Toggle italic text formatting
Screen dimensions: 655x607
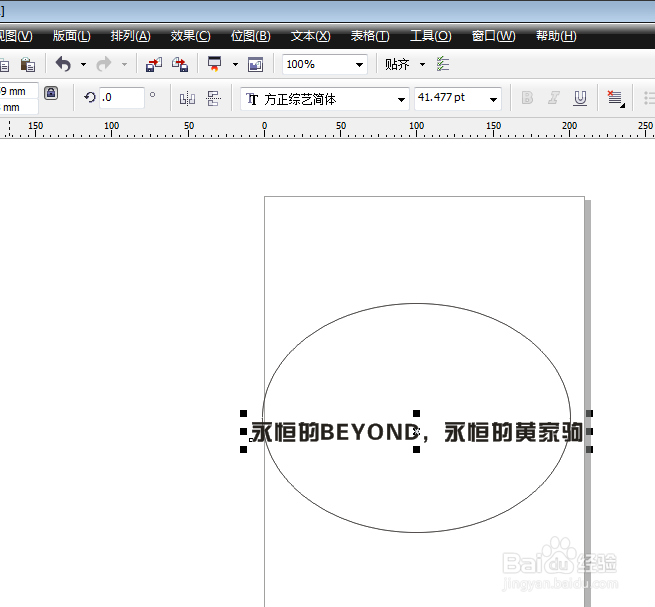[553, 98]
